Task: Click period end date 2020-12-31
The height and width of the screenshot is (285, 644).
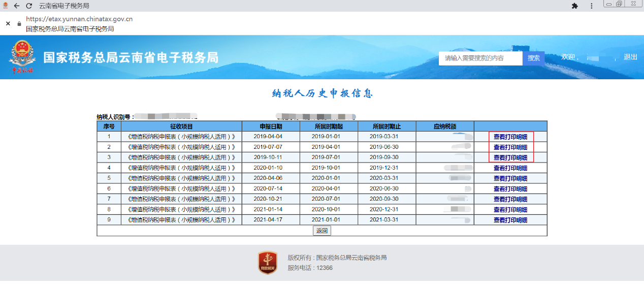Action: pyautogui.click(x=384, y=209)
